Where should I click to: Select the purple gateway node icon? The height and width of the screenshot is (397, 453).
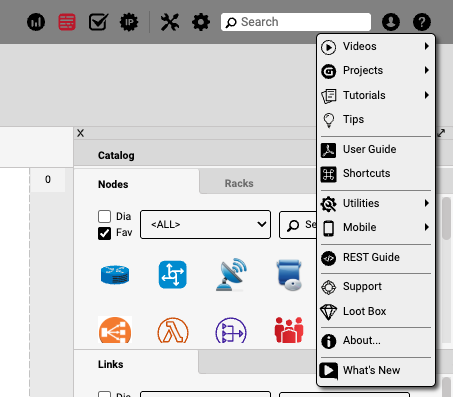[x=231, y=331]
